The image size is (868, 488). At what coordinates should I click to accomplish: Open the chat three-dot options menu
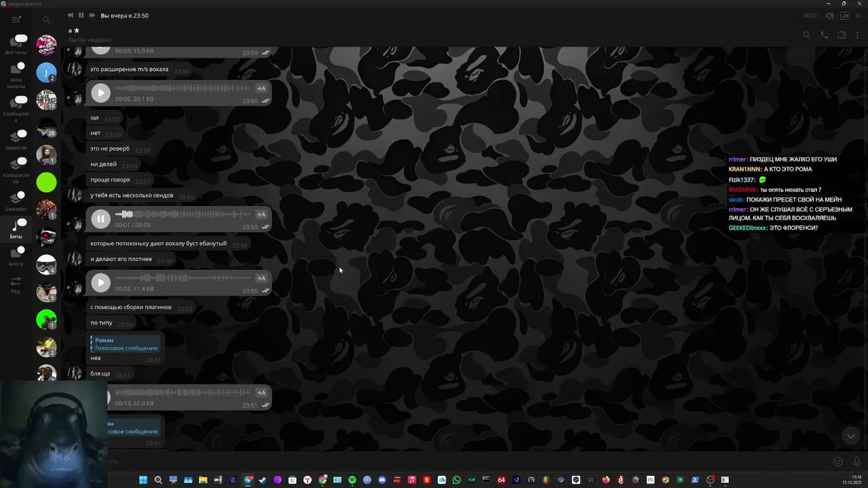857,35
